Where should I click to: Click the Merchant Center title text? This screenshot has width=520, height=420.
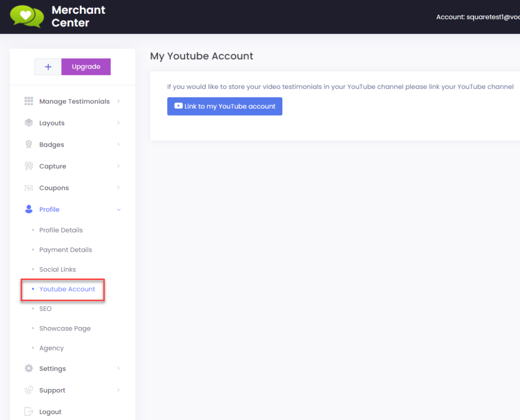(78, 16)
